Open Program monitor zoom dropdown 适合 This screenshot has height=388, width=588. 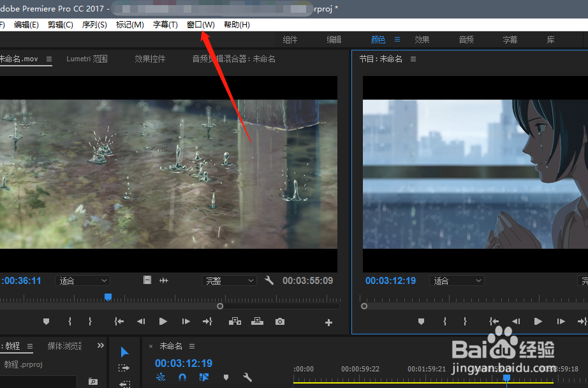point(457,281)
